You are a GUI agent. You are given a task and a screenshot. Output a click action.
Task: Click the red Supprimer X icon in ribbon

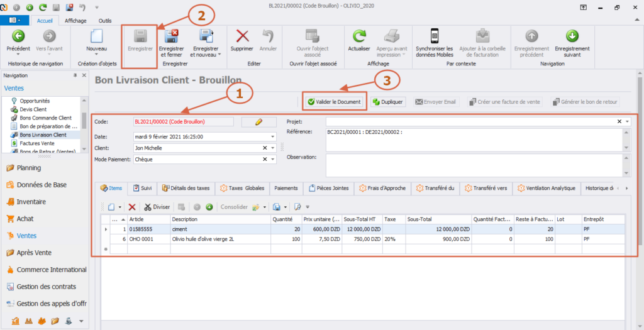pyautogui.click(x=242, y=36)
